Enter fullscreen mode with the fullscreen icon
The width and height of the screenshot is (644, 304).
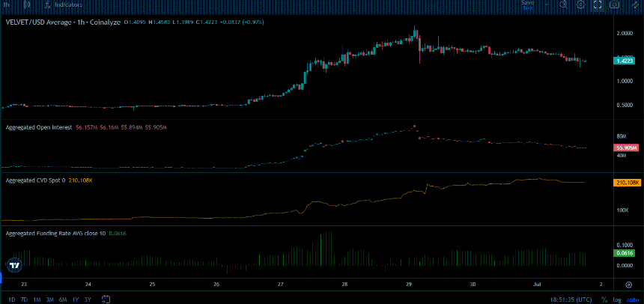(x=597, y=4)
